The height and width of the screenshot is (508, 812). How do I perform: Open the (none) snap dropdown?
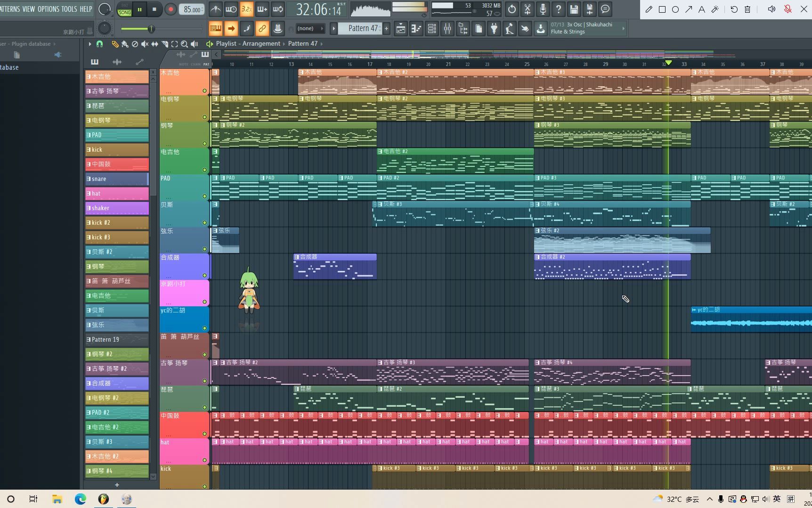coord(309,29)
